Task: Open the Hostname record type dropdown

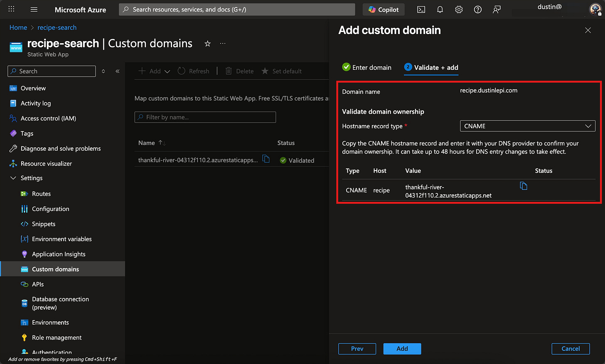Action: click(x=527, y=126)
